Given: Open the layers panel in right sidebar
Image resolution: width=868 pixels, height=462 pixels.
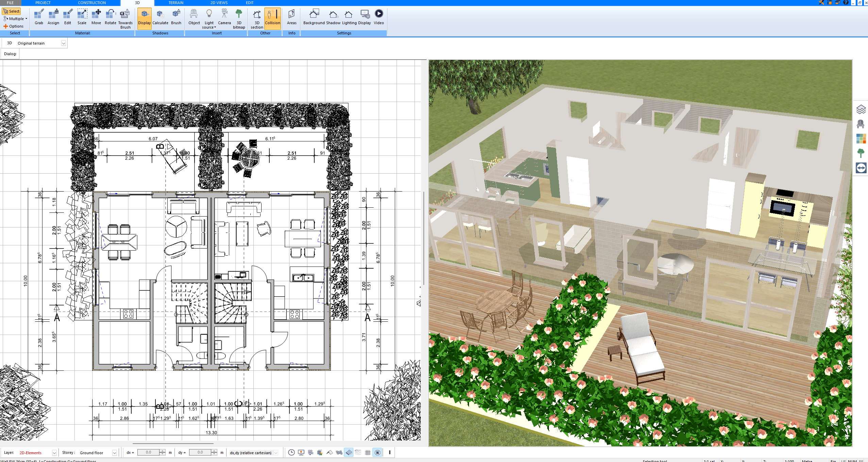Looking at the screenshot, I should [x=861, y=109].
